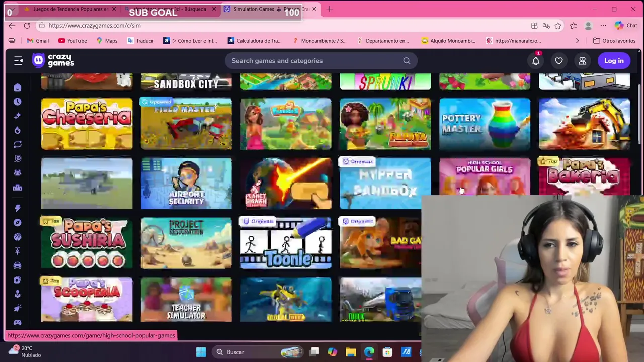Click the search magnifier icon

(x=407, y=61)
